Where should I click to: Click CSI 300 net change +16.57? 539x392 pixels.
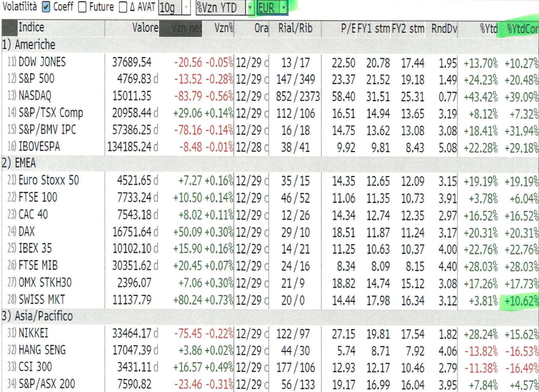(x=188, y=367)
